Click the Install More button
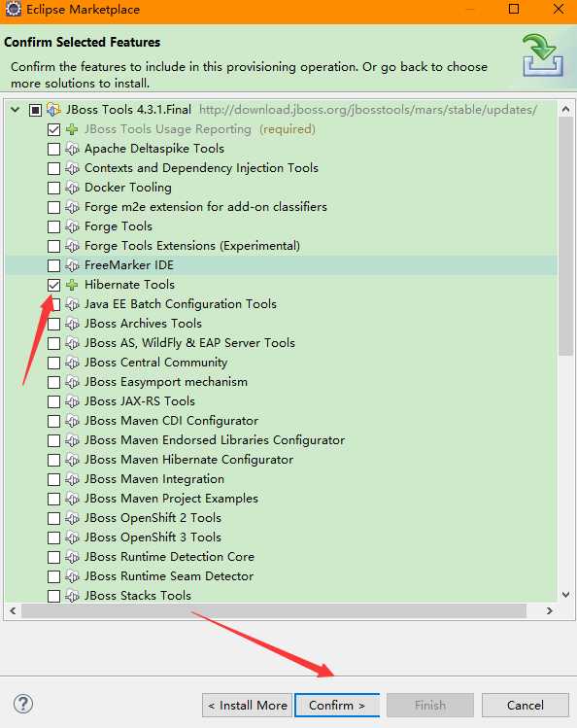This screenshot has height=728, width=577. 248,706
